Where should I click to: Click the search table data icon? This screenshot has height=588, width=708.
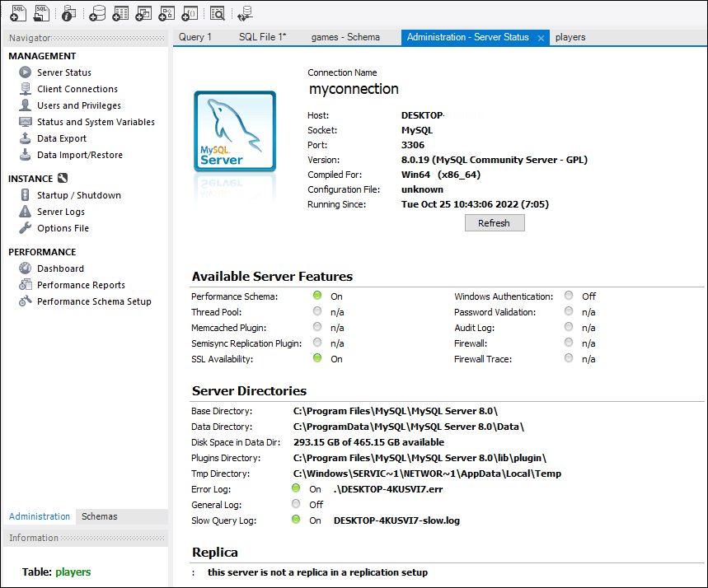[217, 12]
